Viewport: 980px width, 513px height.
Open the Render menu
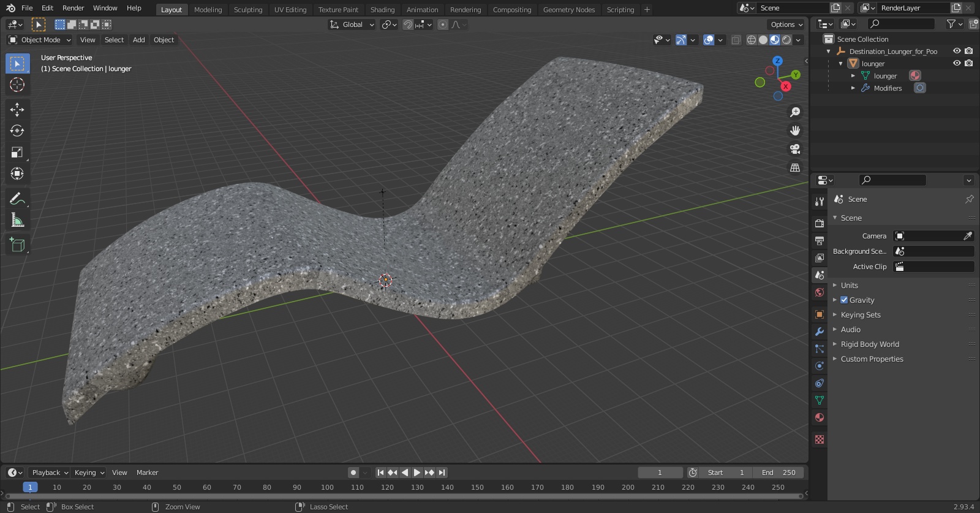(x=73, y=8)
